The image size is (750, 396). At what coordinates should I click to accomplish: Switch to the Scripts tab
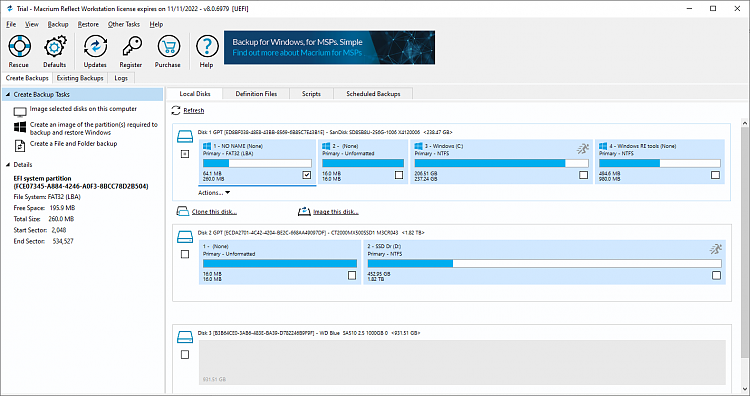pos(311,94)
